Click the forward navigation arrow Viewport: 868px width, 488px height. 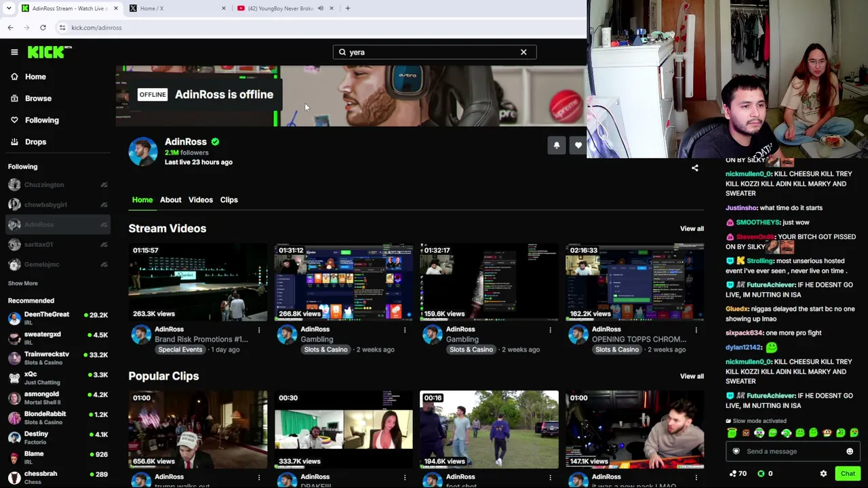pos(26,28)
